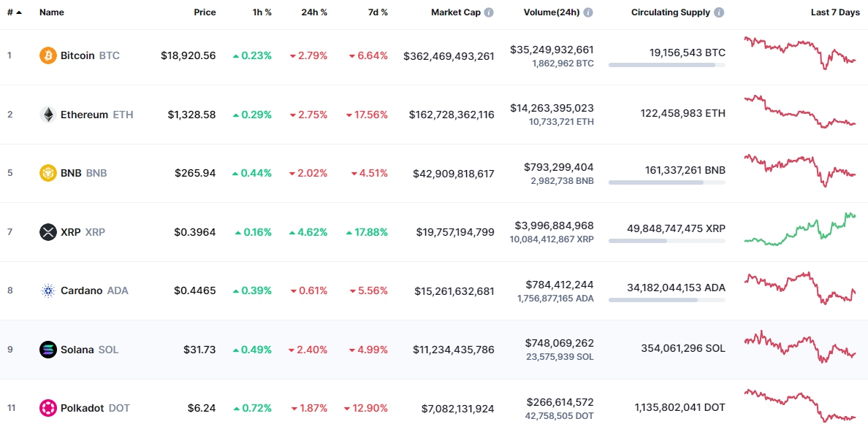Image resolution: width=868 pixels, height=435 pixels.
Task: Open Polkadot 7-day sparkline chart
Action: click(800, 406)
